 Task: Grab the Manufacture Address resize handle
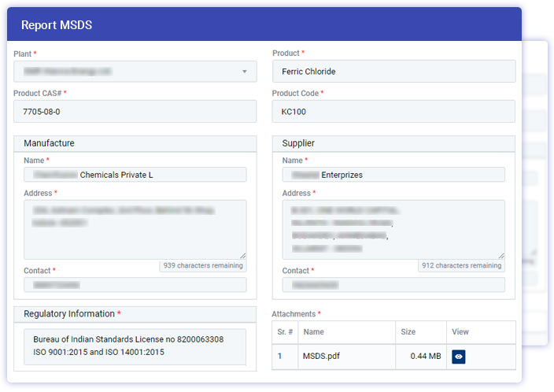242,255
